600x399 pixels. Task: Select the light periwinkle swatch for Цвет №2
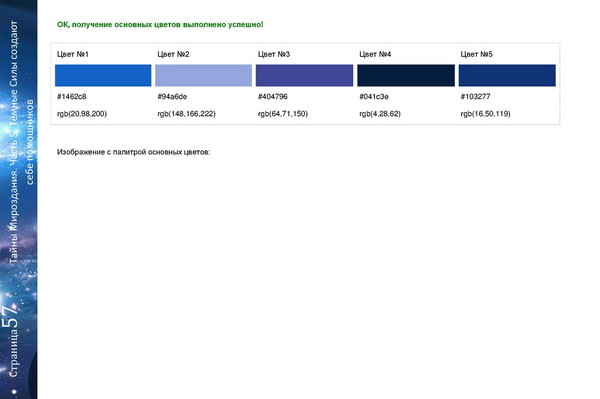tap(204, 75)
